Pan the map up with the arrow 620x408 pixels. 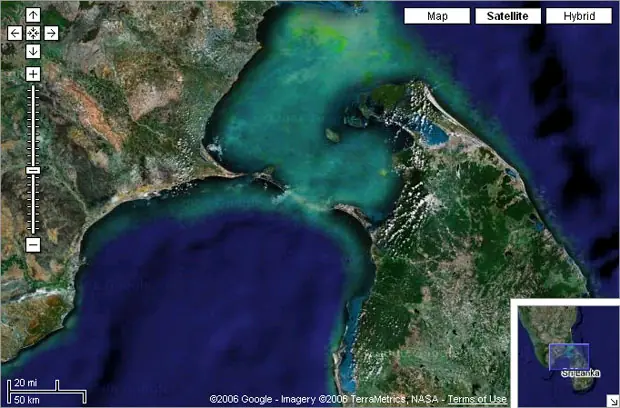click(33, 15)
